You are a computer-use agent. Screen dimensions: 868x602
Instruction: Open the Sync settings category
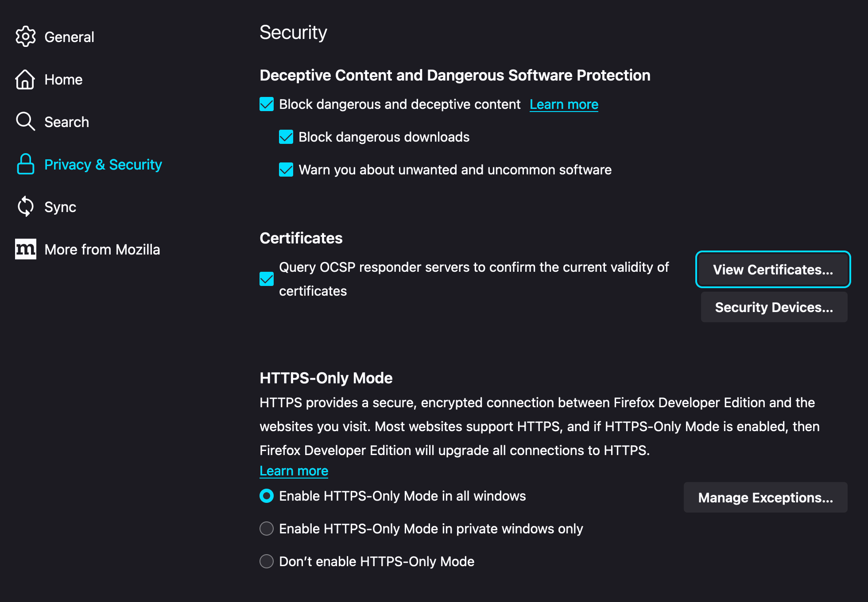(x=60, y=207)
